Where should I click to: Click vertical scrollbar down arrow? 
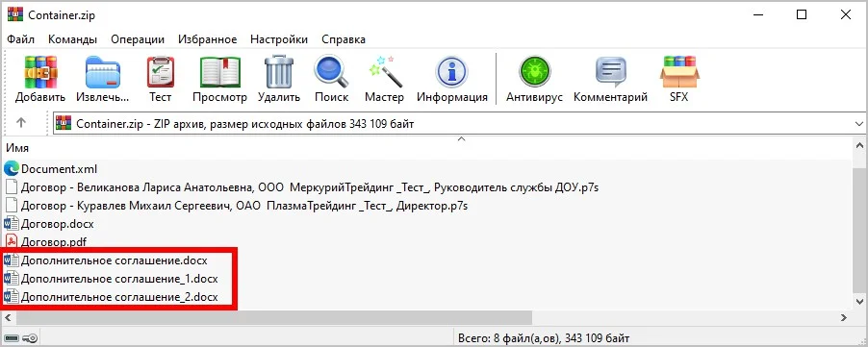click(x=859, y=301)
